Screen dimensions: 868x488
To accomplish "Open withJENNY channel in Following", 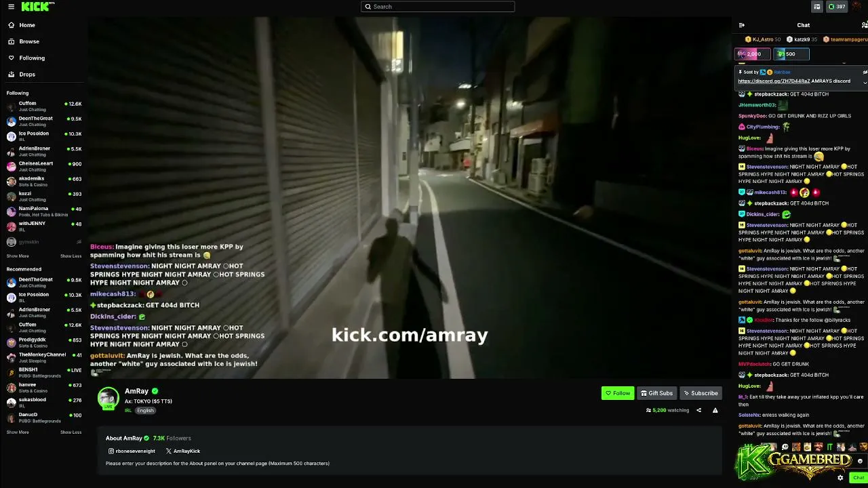I will [x=43, y=226].
